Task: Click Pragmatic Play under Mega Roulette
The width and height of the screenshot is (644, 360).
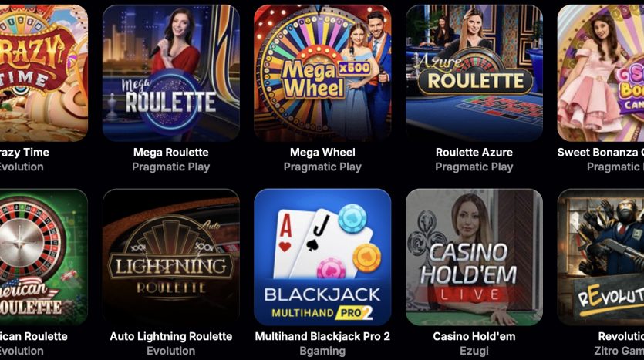Action: tap(171, 167)
